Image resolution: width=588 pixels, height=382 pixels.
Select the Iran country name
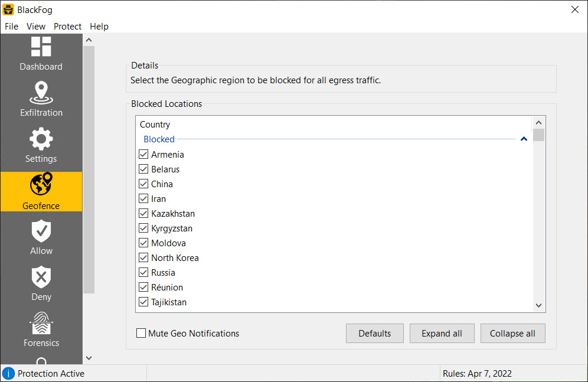pyautogui.click(x=159, y=199)
